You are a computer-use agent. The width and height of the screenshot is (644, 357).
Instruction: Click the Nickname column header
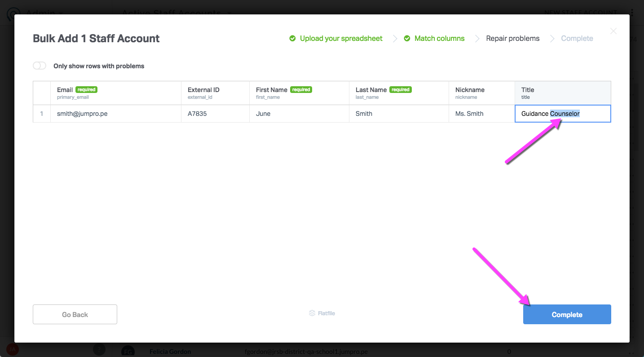482,93
